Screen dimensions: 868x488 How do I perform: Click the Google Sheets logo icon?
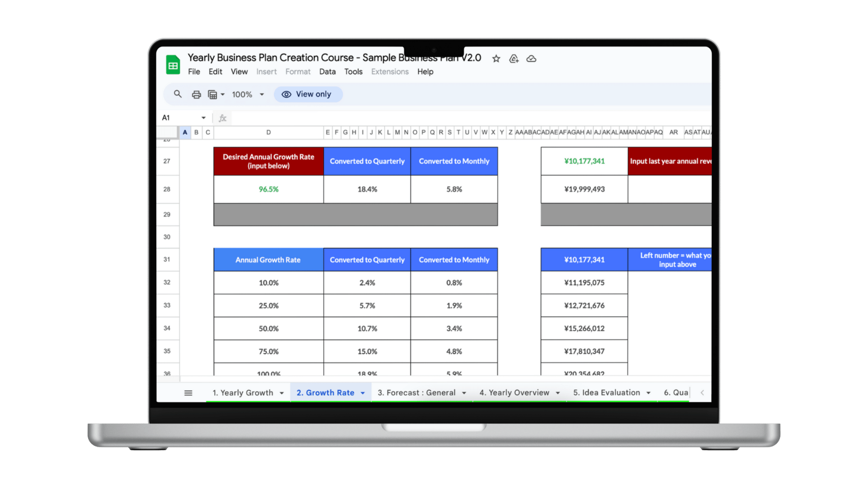(173, 65)
